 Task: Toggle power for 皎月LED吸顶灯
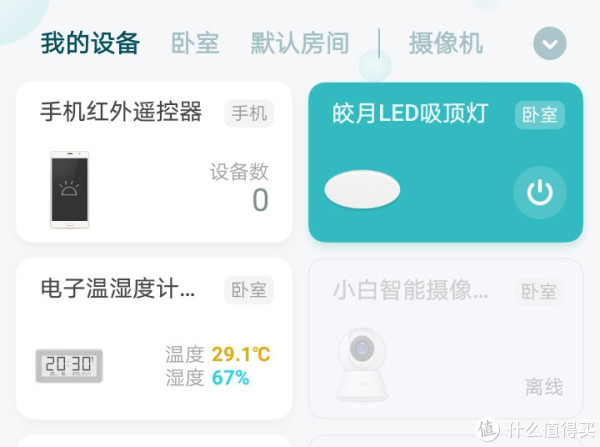pos(540,193)
